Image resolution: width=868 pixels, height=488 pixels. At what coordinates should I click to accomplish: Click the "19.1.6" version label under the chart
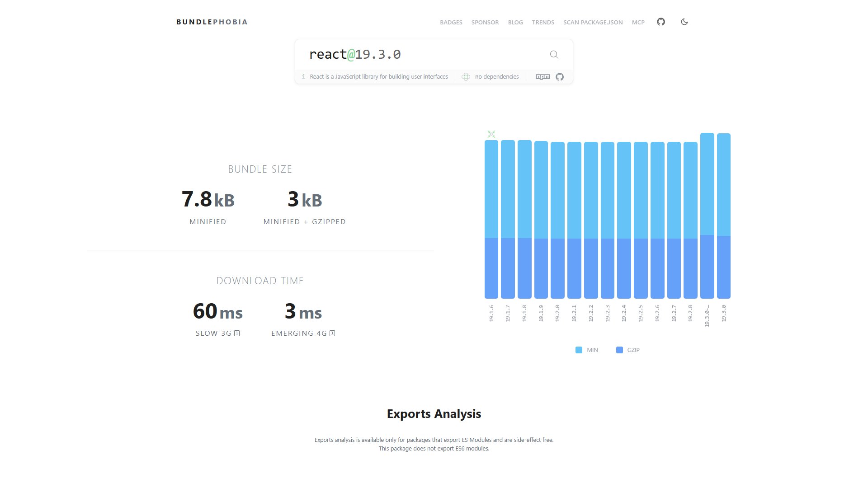491,313
